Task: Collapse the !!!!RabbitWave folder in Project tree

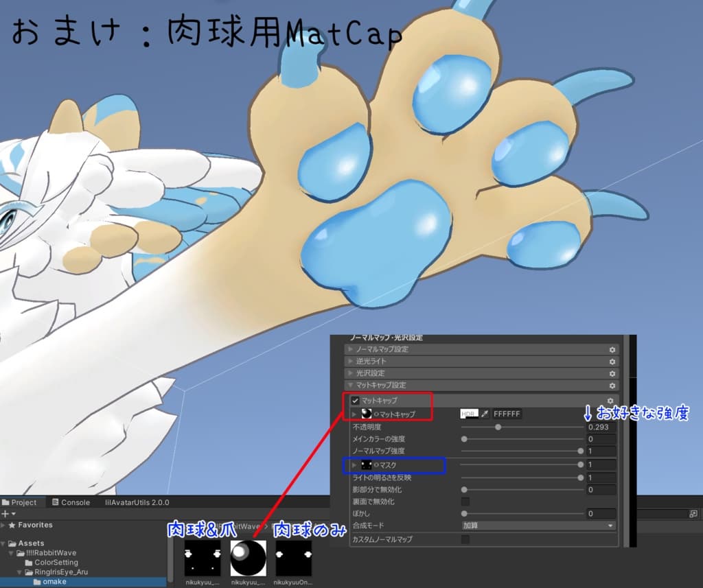Action: tap(12, 552)
